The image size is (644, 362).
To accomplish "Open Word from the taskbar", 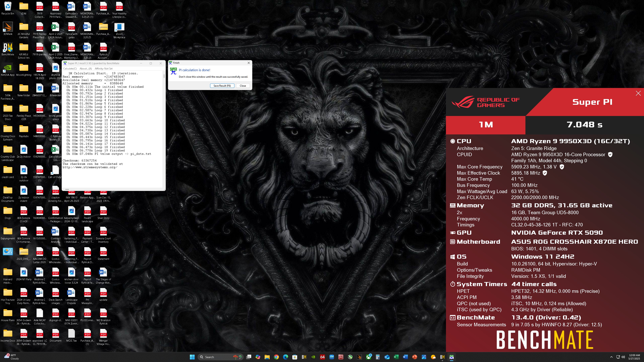I will (x=406, y=357).
